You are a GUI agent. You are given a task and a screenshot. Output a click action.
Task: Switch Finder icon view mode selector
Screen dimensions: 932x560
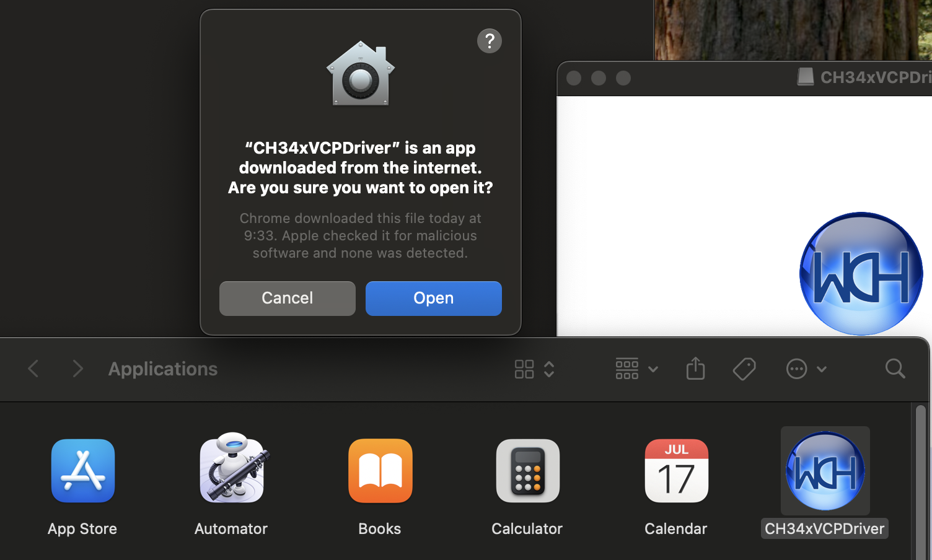coord(534,369)
